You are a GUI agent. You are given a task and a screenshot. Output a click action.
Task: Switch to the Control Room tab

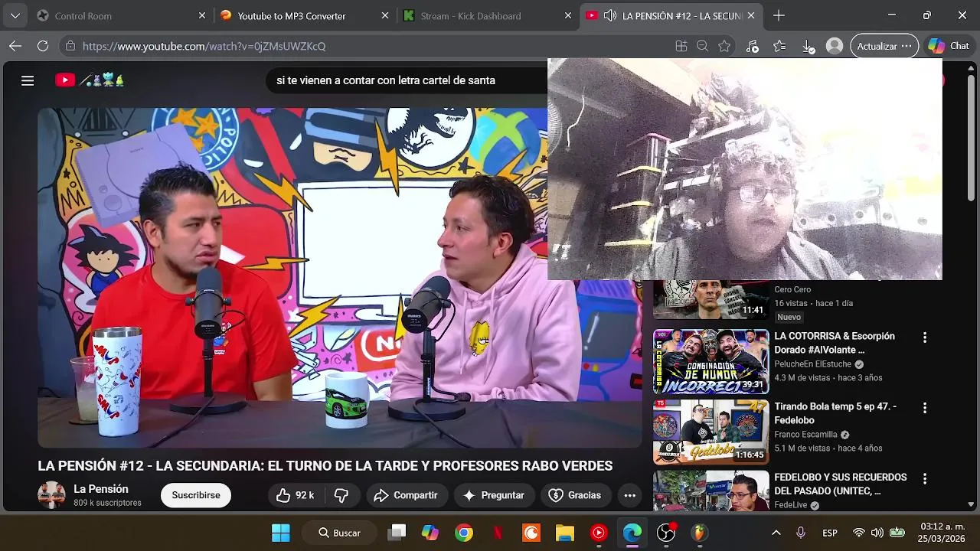(x=120, y=15)
